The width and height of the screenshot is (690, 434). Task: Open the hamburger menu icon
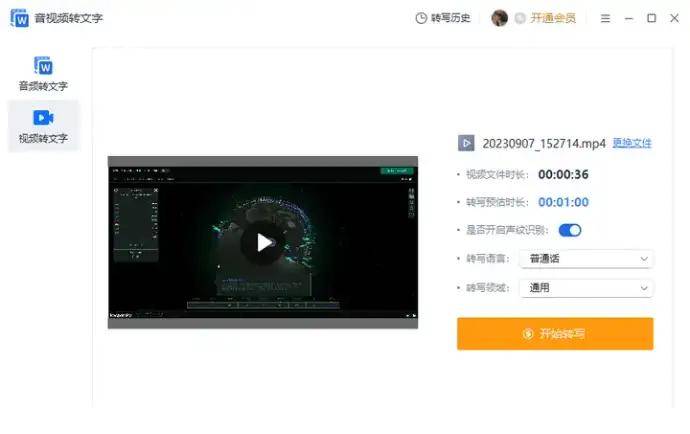[x=605, y=18]
